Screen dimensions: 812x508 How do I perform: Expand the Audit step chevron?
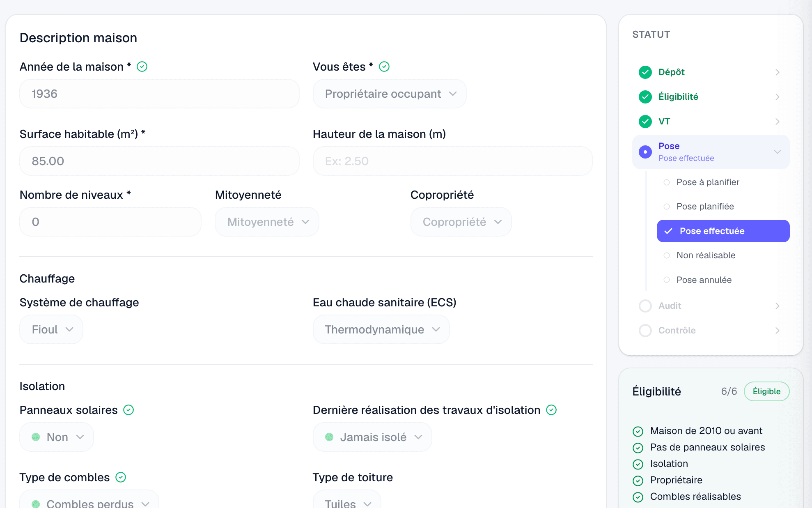click(778, 306)
